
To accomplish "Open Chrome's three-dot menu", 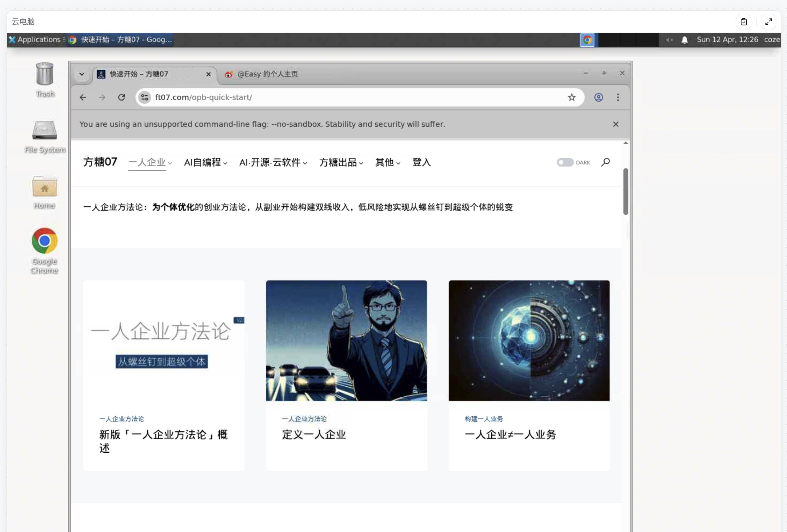I will pyautogui.click(x=618, y=97).
